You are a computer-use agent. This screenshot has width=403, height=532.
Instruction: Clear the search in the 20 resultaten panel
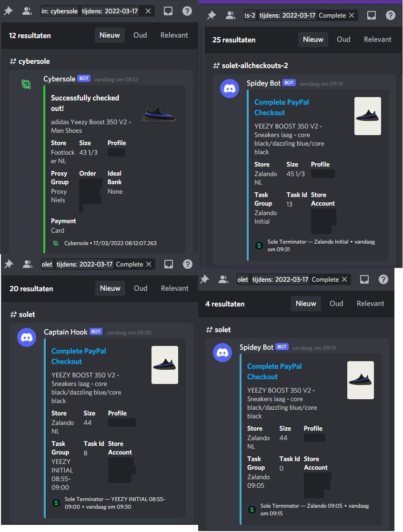[x=148, y=264]
